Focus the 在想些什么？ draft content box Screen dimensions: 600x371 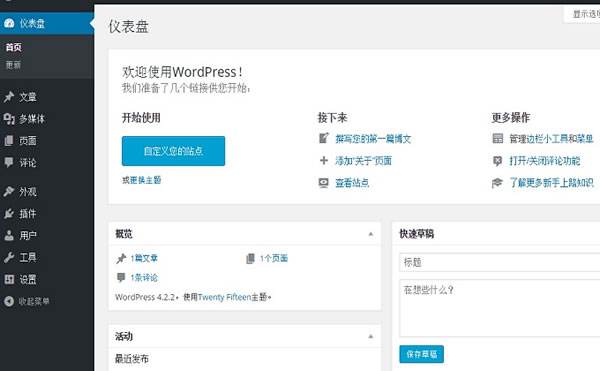pos(500,308)
